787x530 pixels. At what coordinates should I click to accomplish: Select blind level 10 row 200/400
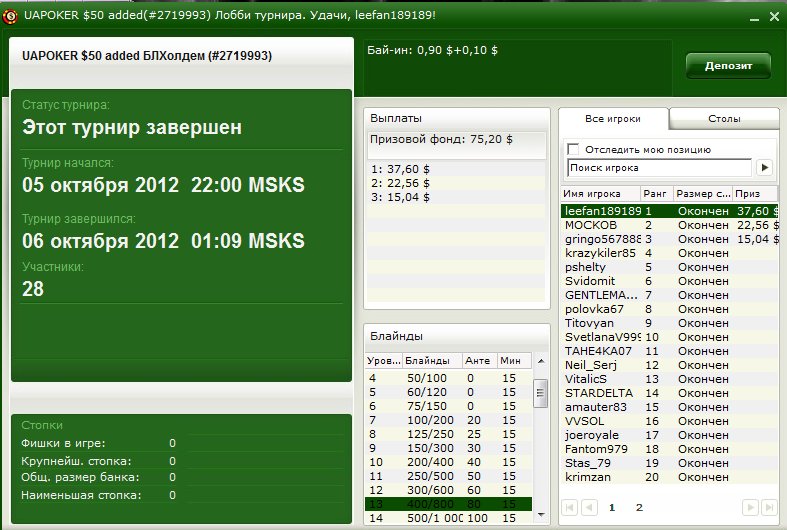pos(449,462)
